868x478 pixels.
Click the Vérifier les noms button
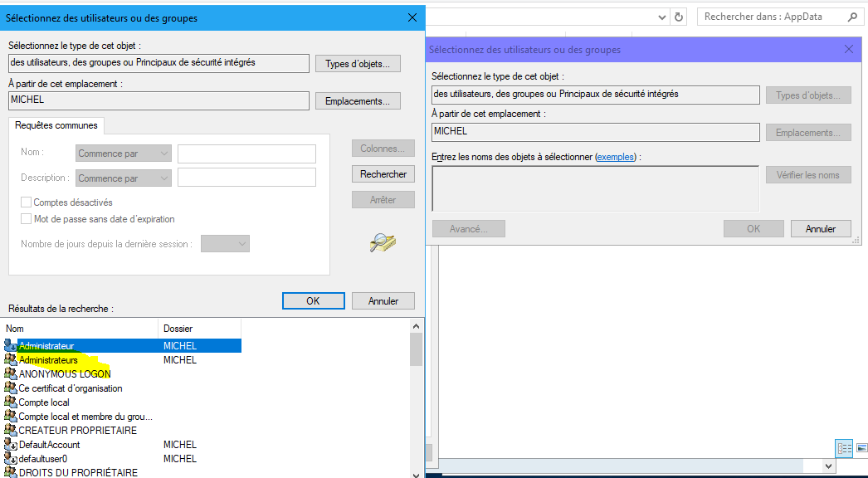click(x=808, y=175)
